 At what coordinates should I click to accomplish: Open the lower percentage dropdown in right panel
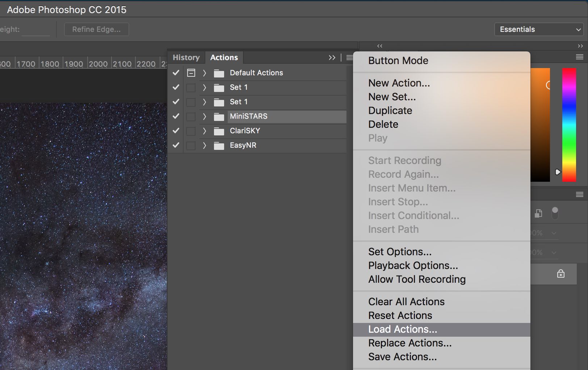(554, 253)
